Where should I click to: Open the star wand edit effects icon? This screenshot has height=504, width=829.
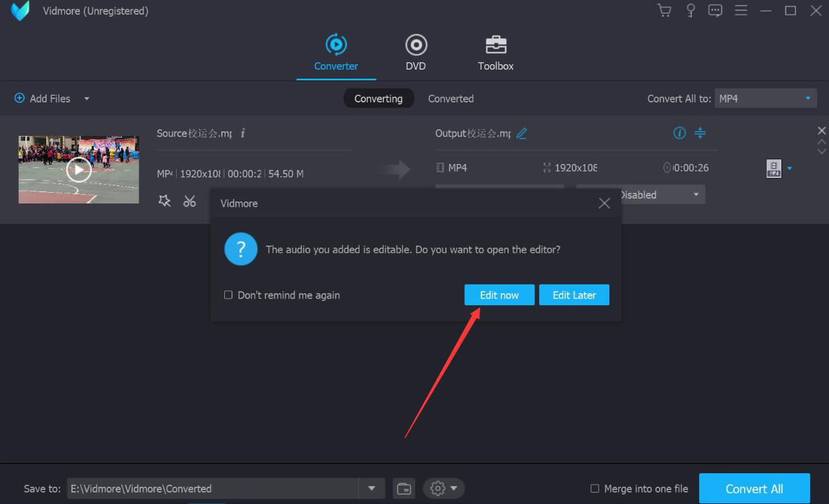[164, 201]
